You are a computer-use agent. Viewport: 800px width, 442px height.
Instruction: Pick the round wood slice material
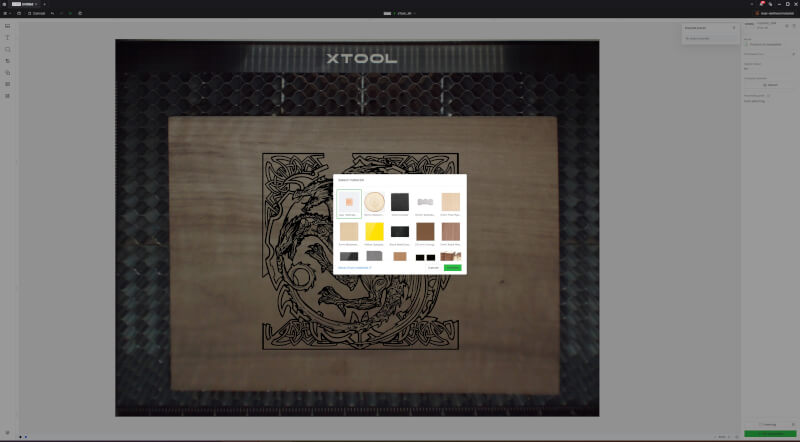click(374, 203)
